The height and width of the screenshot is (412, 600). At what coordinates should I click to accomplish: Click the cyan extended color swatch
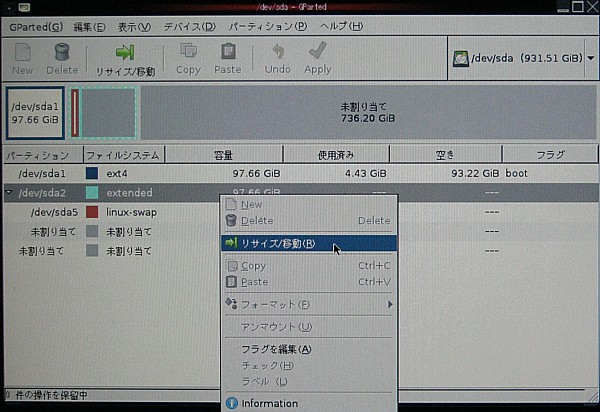pyautogui.click(x=92, y=193)
